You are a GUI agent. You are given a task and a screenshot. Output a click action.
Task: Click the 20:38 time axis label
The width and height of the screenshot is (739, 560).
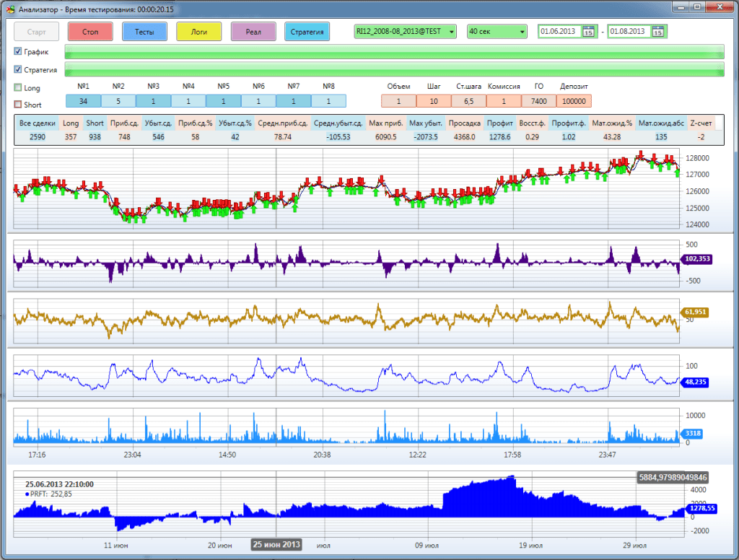322,455
